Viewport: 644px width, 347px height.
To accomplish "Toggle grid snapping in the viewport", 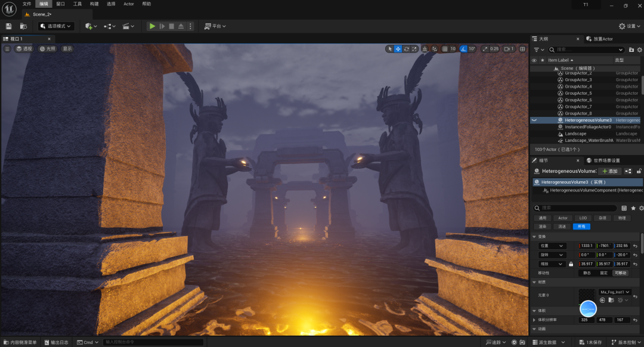I will pyautogui.click(x=445, y=49).
